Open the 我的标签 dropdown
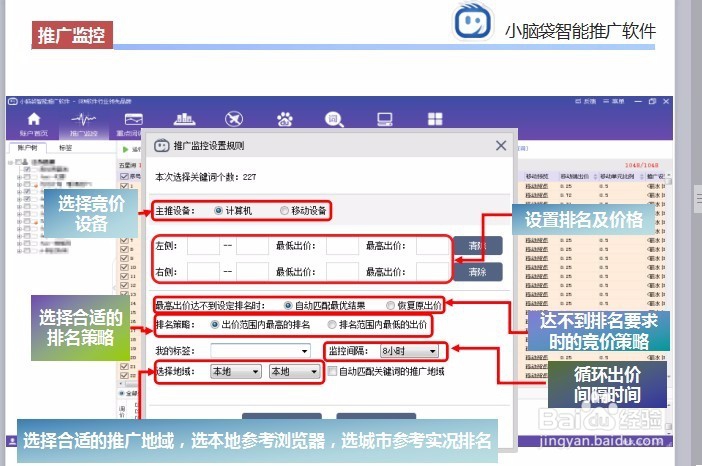 click(260, 351)
